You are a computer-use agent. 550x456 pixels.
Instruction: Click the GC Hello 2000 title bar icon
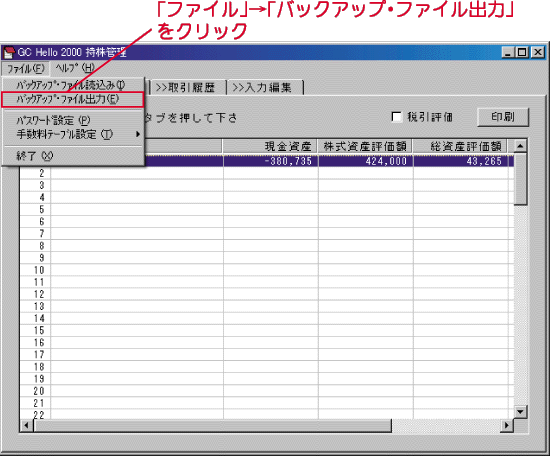tap(9, 52)
